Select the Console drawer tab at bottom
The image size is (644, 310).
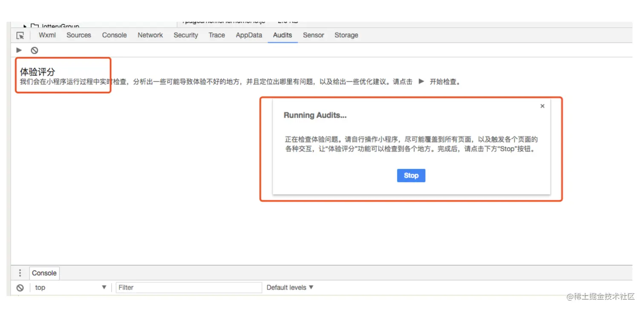(x=44, y=273)
